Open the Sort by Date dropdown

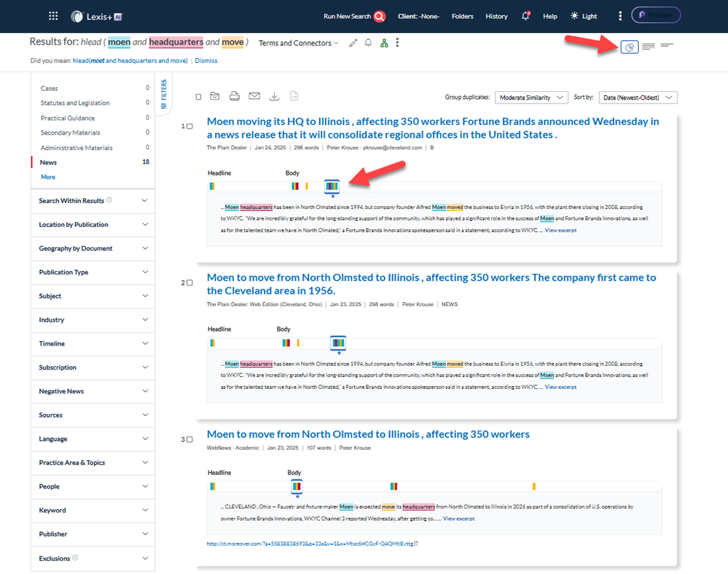pyautogui.click(x=638, y=98)
